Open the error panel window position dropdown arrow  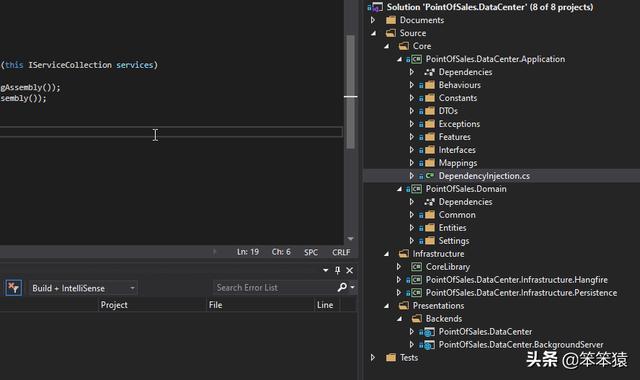[325, 270]
